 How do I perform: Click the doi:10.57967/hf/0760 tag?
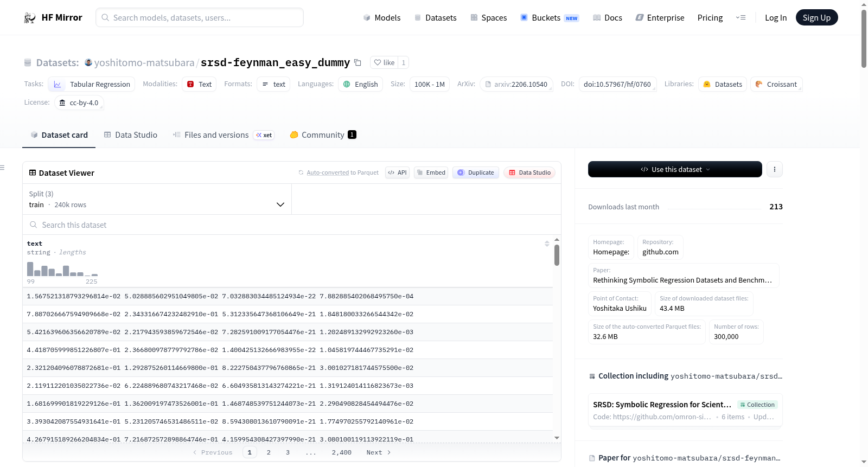click(x=617, y=84)
